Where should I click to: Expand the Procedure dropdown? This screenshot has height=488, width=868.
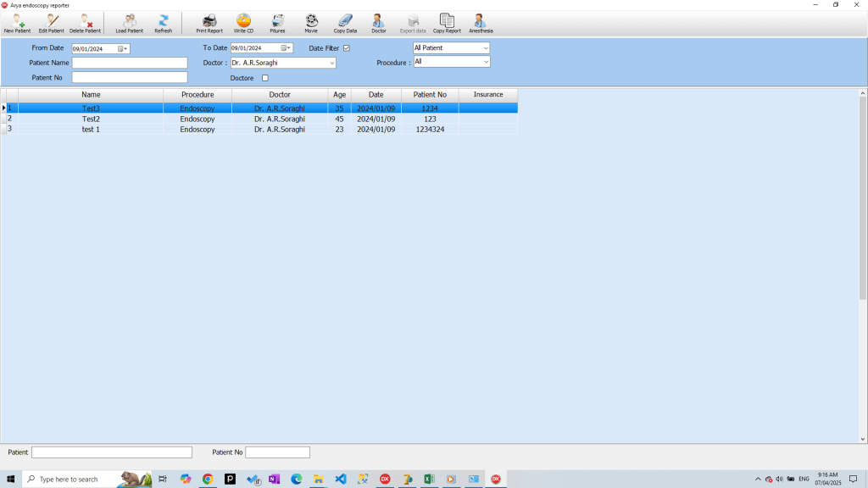485,62
